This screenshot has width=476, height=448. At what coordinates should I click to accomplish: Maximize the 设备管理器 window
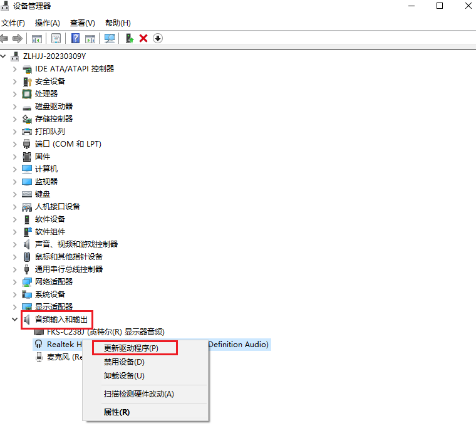[440, 6]
